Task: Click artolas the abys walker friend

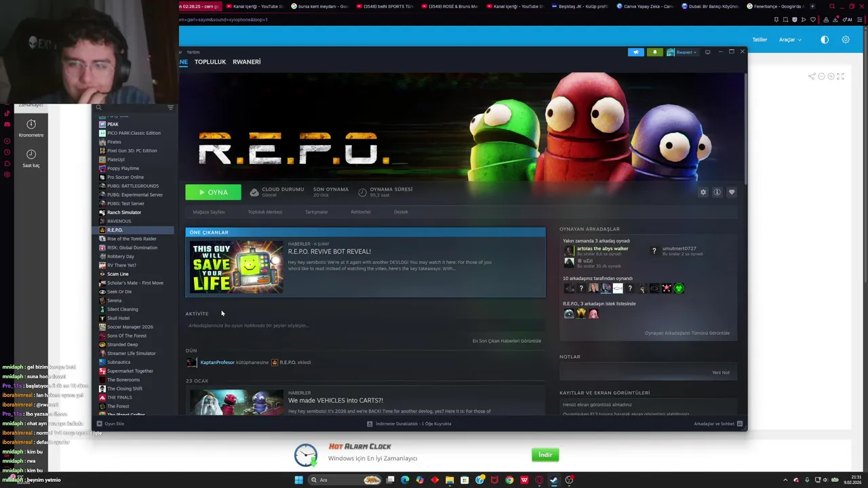Action: (x=602, y=249)
